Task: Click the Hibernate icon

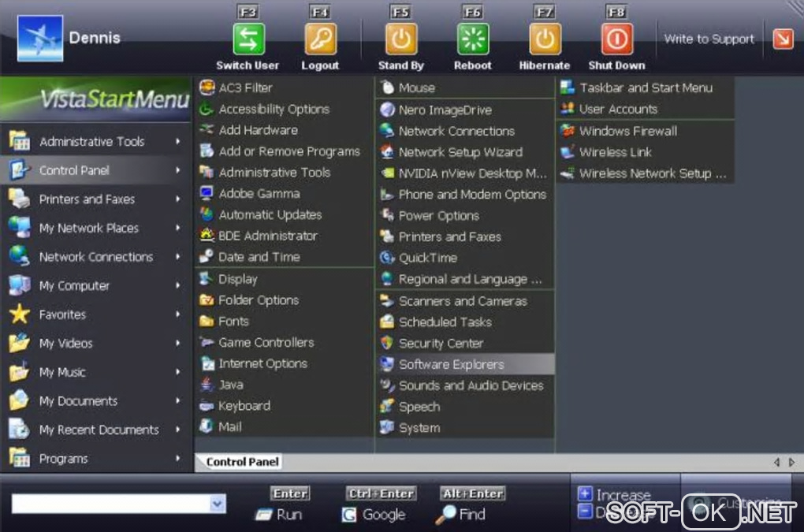Action: (x=545, y=39)
